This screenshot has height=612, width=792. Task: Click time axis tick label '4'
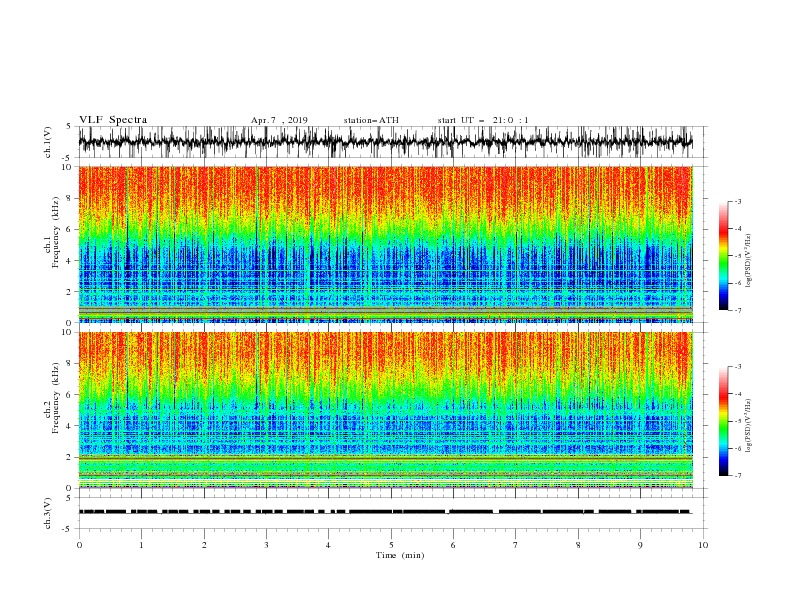(x=328, y=545)
